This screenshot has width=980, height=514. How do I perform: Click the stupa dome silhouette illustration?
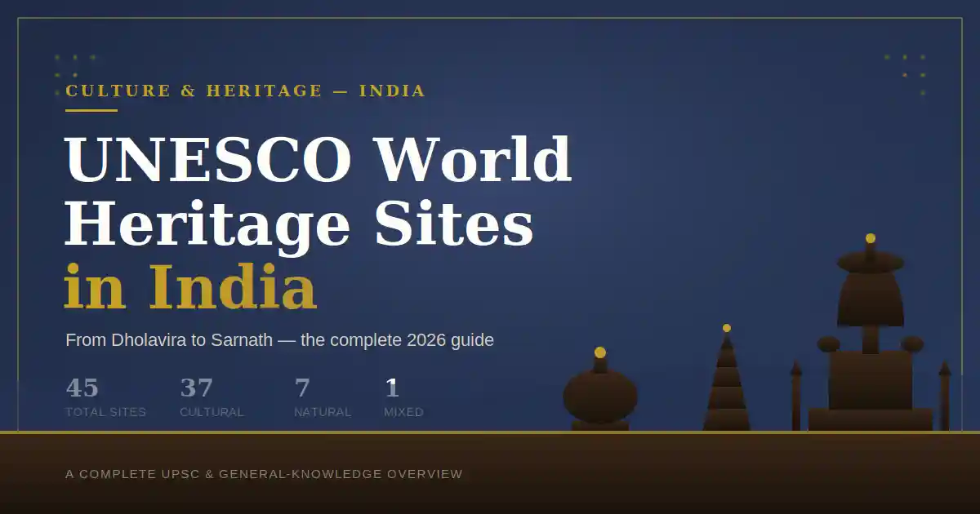click(x=600, y=390)
